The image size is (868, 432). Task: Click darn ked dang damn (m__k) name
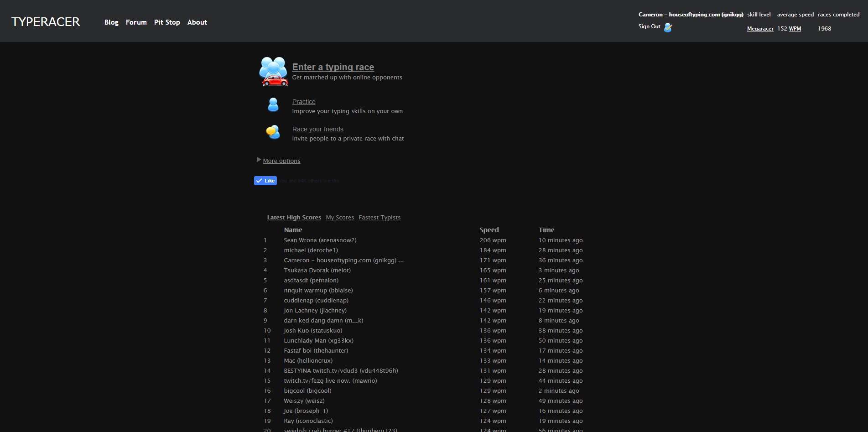coord(324,321)
